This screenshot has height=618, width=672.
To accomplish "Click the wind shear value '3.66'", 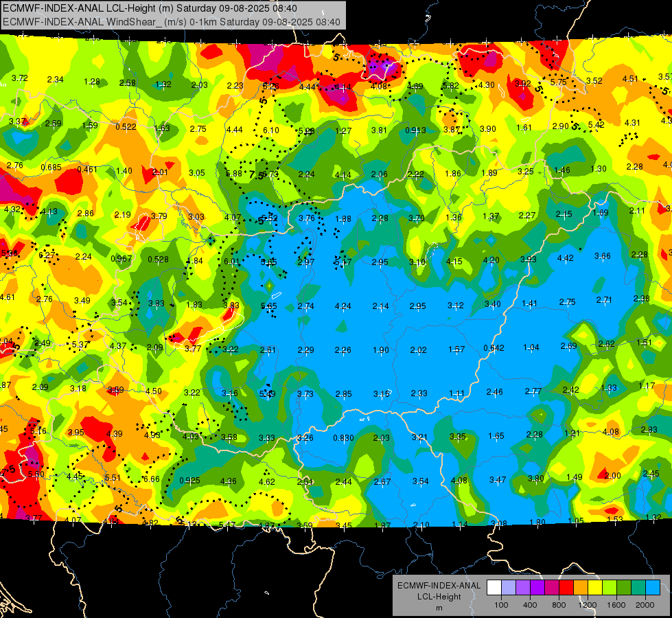I will coord(603,256).
